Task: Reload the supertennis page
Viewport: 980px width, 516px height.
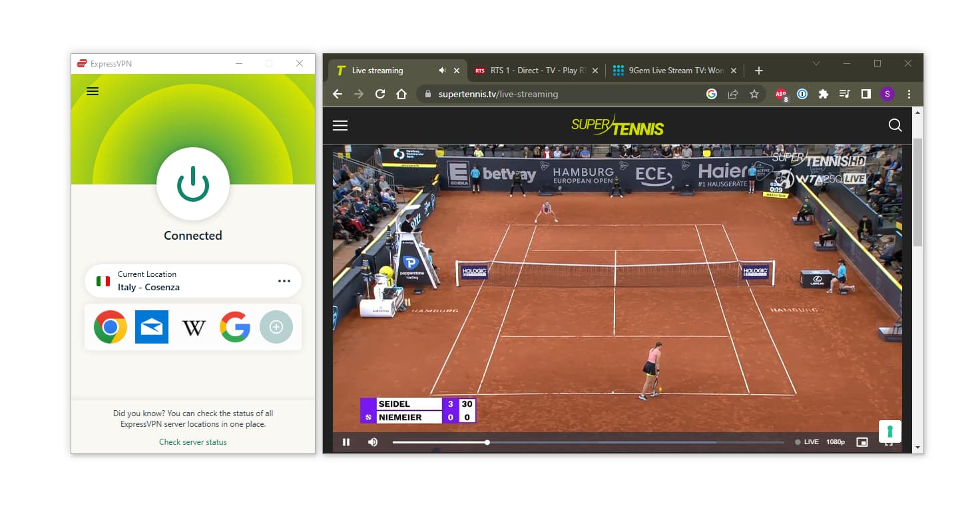Action: coord(380,94)
